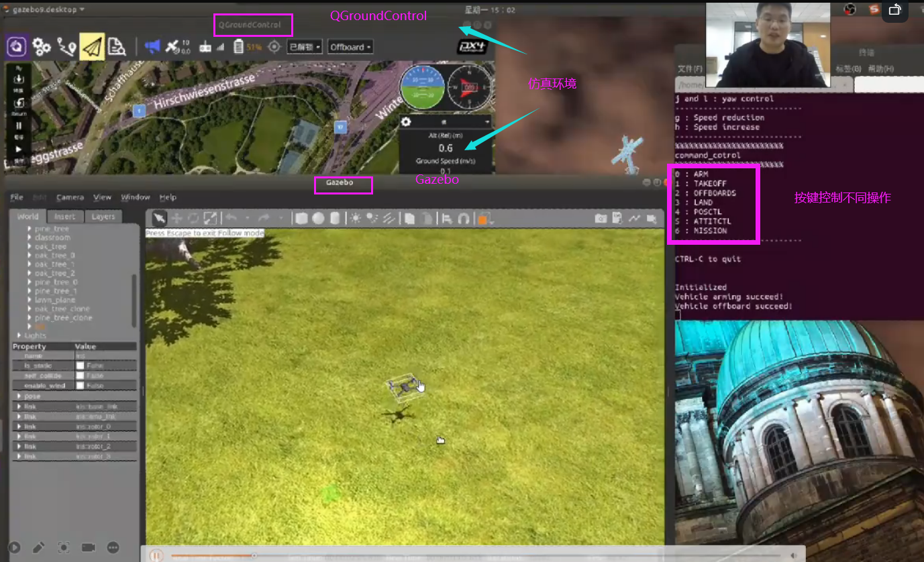
Task: Open the Gazebo Camera menu
Action: (70, 197)
